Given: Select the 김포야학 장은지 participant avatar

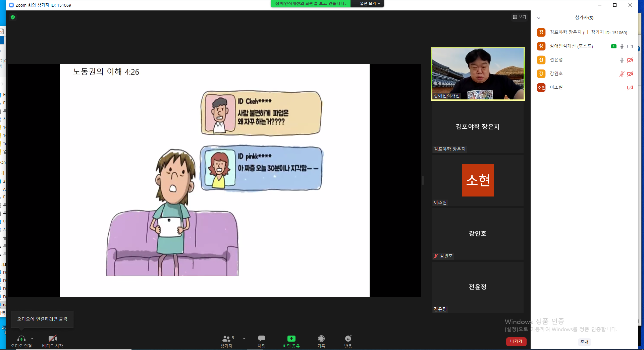Looking at the screenshot, I should (x=541, y=32).
